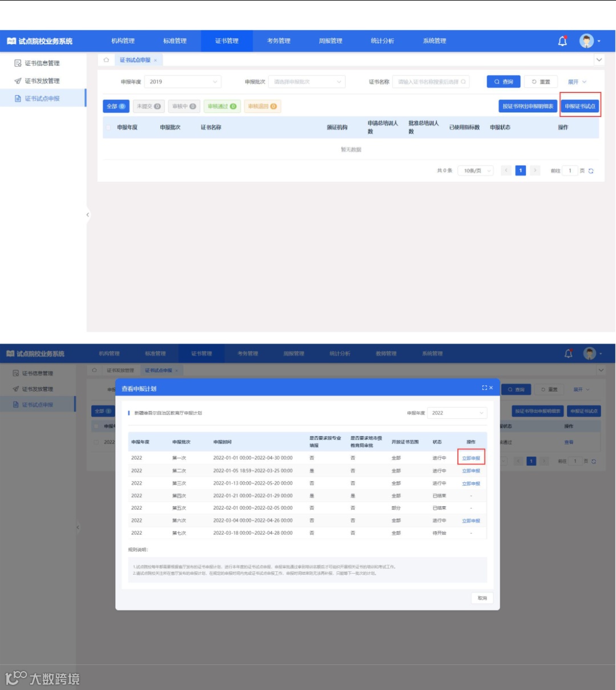Click the next page arrow in the top screenshot
Screen dimensions: 616x690
pos(535,171)
